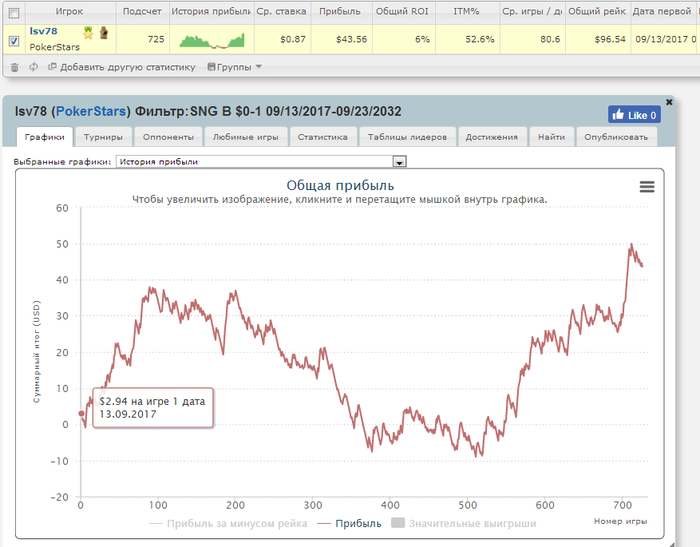Image resolution: width=700 pixels, height=547 pixels.
Task: Click the refresh icon next to trash
Action: click(x=33, y=67)
